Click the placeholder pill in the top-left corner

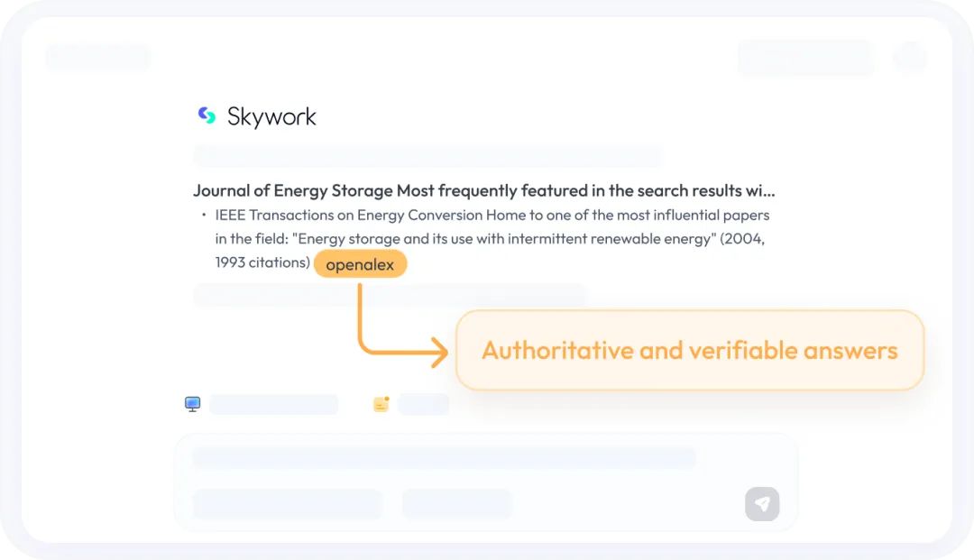pos(97,57)
